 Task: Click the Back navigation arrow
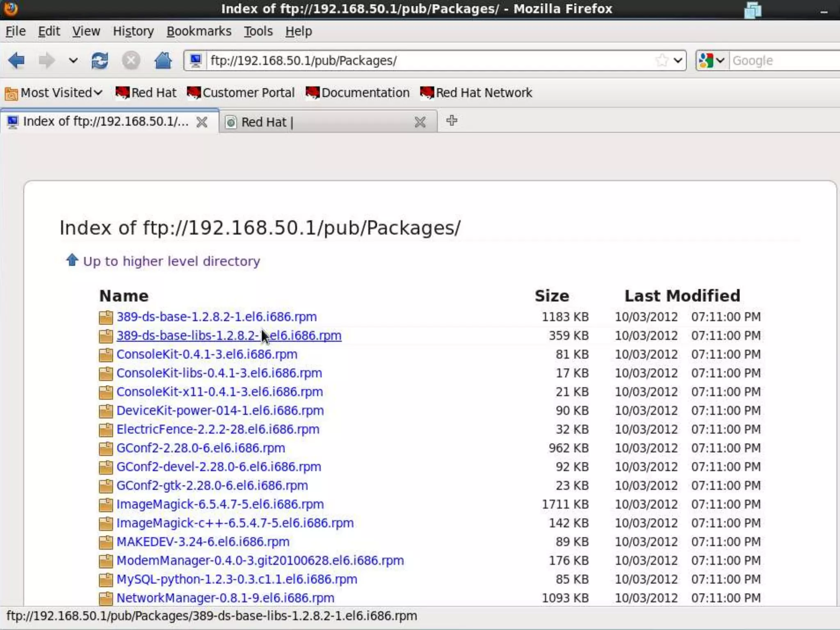[16, 61]
